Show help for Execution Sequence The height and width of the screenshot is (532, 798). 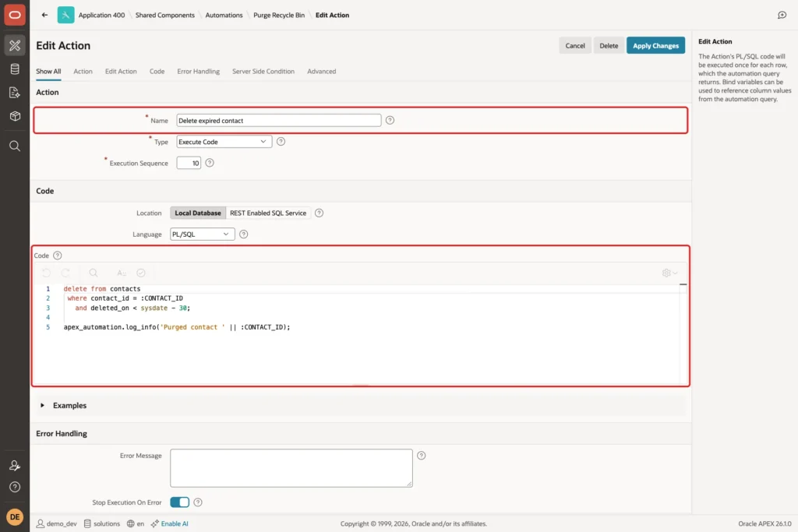210,163
